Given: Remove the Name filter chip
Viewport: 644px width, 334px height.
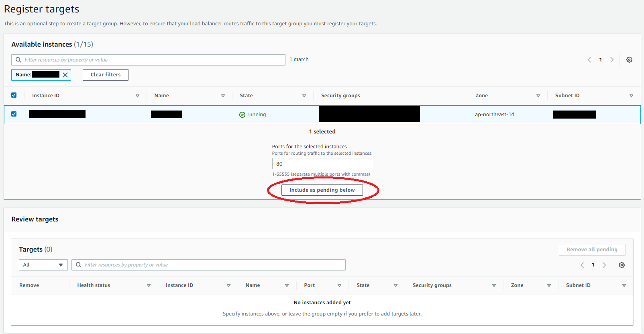Looking at the screenshot, I should pos(65,75).
